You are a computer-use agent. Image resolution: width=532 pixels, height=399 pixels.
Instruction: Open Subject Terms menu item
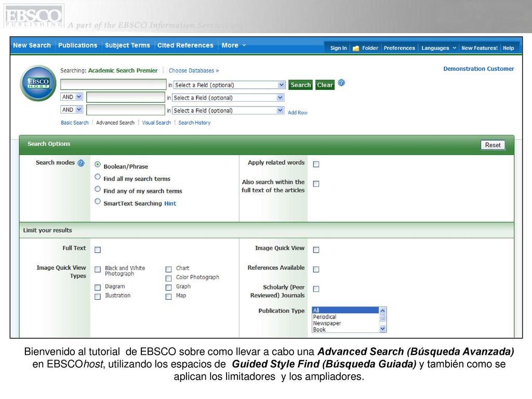point(127,45)
